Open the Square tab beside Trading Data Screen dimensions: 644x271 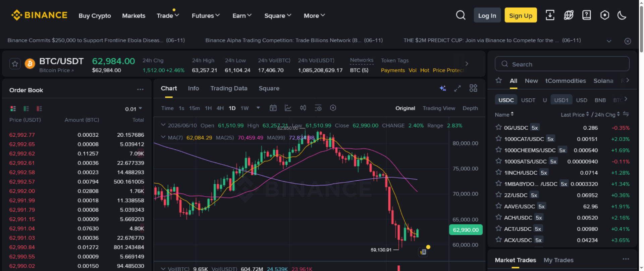[x=269, y=88]
